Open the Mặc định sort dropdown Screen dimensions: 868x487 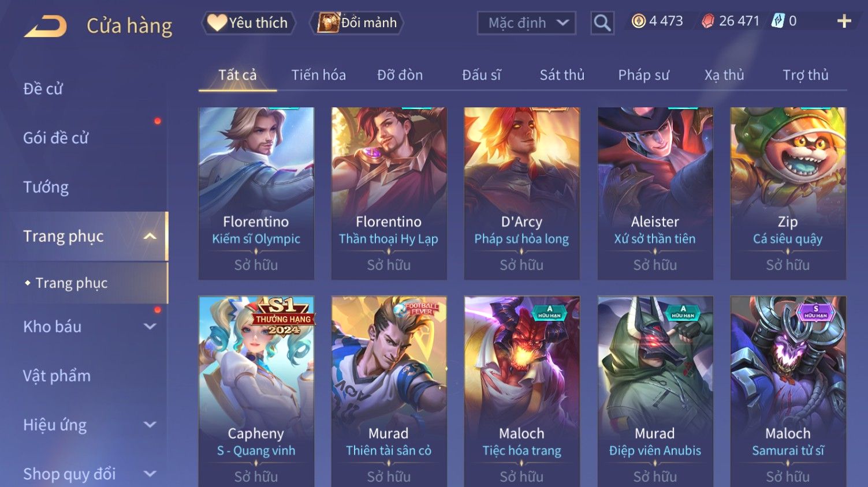click(x=527, y=23)
